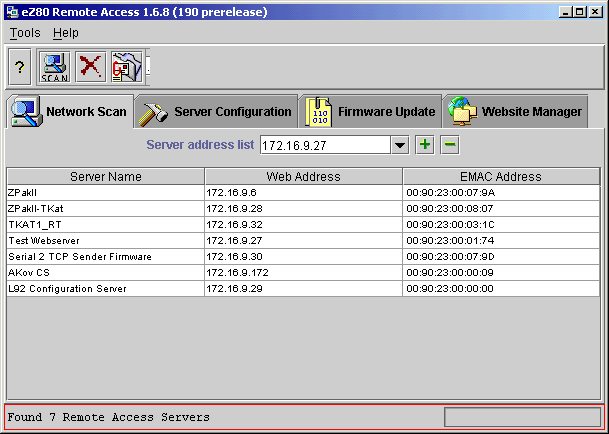Click web address 172.16.9.6 cell
609x434 pixels.
click(x=303, y=193)
